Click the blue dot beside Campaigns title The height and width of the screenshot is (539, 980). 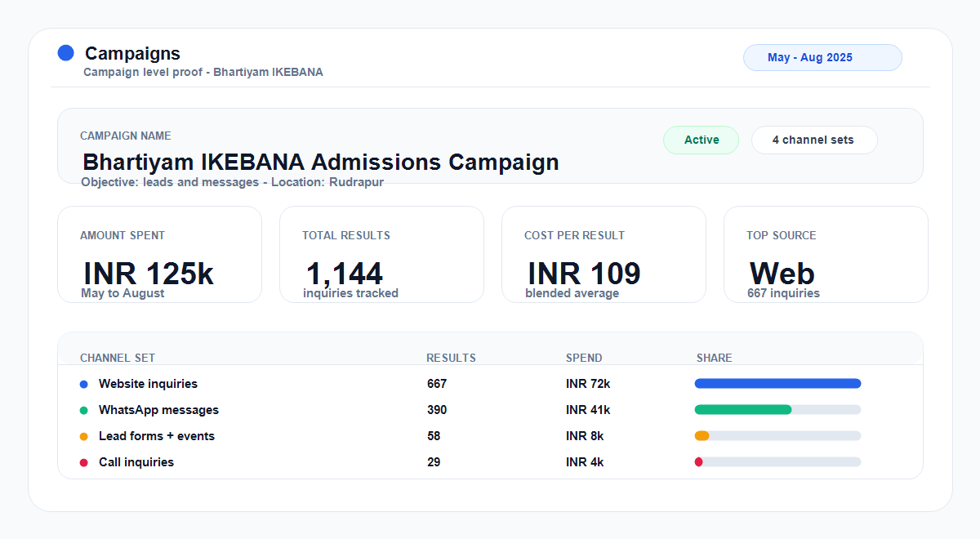(66, 53)
